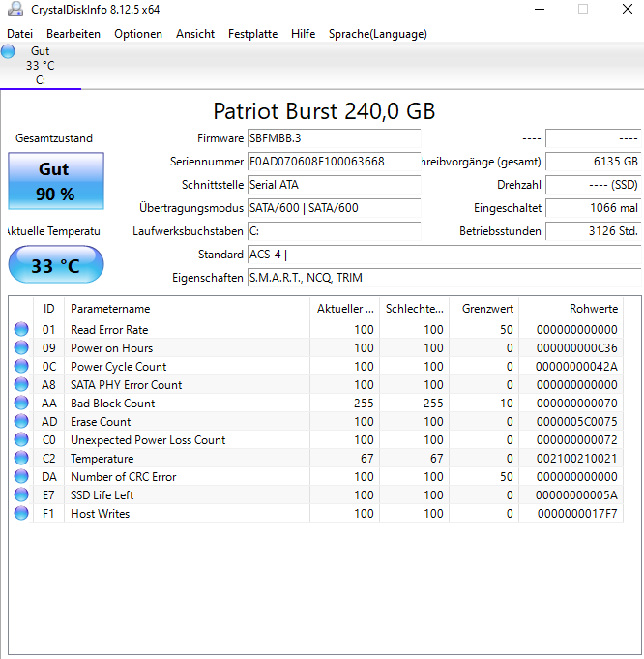Click the Eingeschaltet value 1066 mal
The width and height of the screenshot is (644, 659).
point(593,208)
